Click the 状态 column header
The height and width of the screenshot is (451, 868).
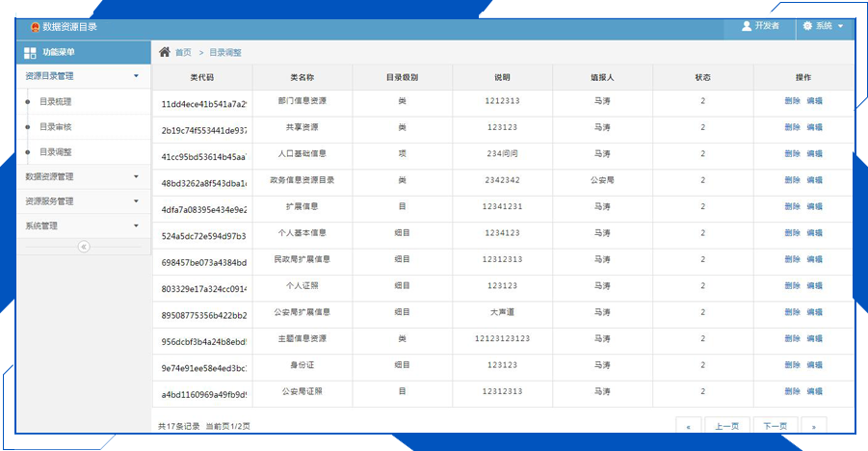tap(703, 77)
